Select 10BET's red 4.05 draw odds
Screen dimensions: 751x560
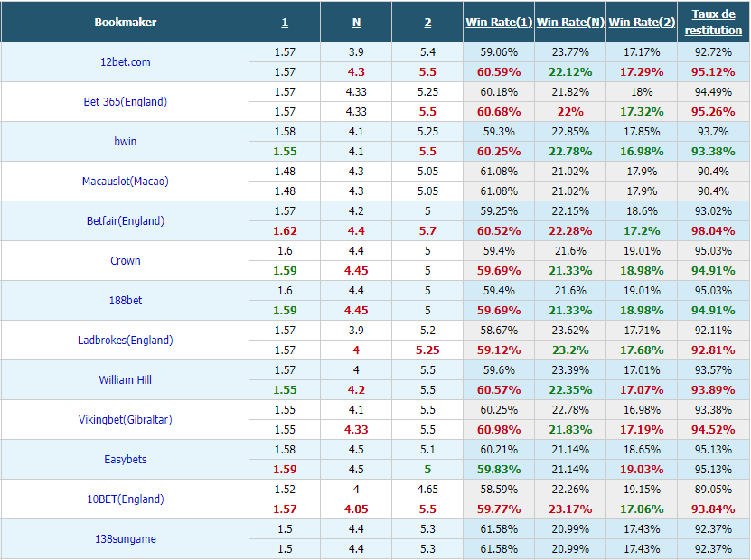pyautogui.click(x=356, y=509)
